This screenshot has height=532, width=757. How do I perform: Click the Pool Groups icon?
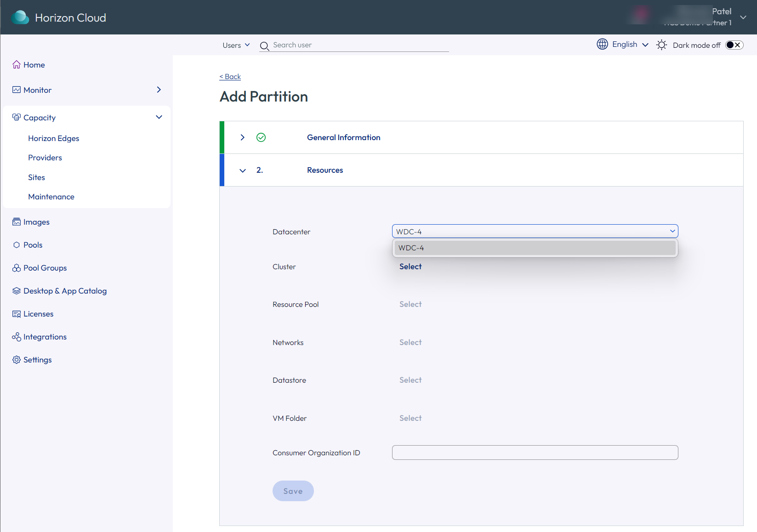[17, 268]
